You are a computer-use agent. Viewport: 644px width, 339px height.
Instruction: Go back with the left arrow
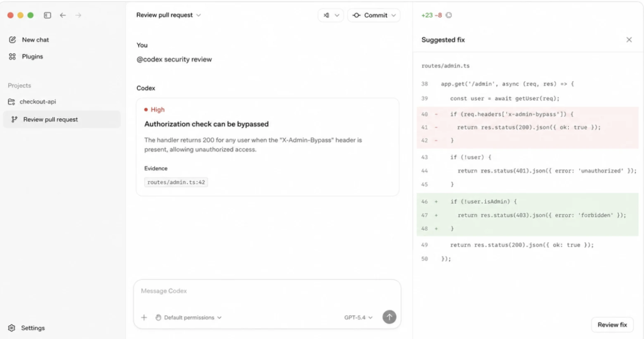[x=63, y=15]
